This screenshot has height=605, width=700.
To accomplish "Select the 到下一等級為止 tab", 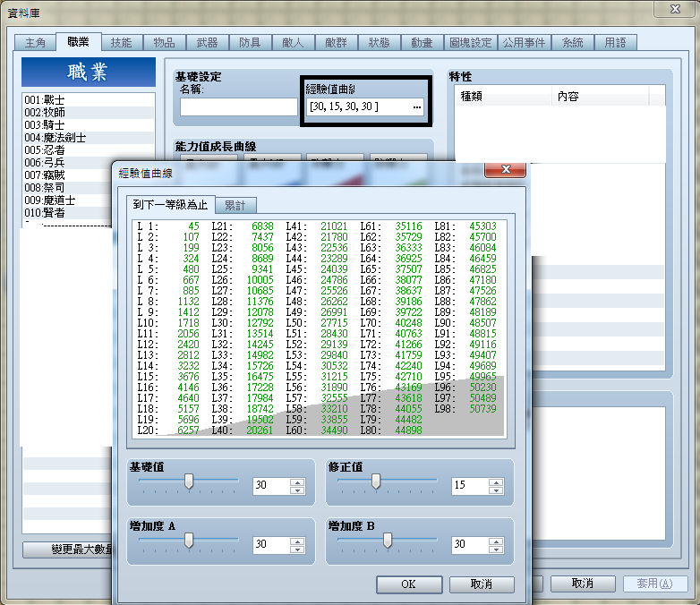I will [171, 204].
